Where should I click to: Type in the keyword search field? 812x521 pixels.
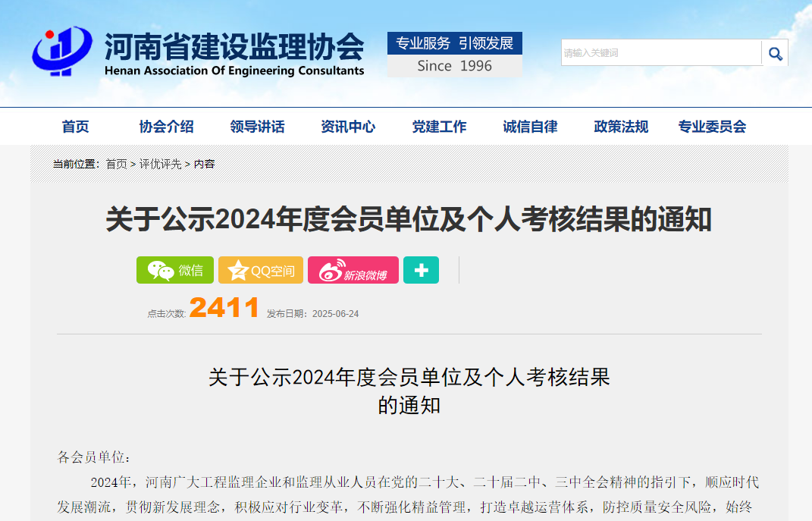click(x=660, y=53)
